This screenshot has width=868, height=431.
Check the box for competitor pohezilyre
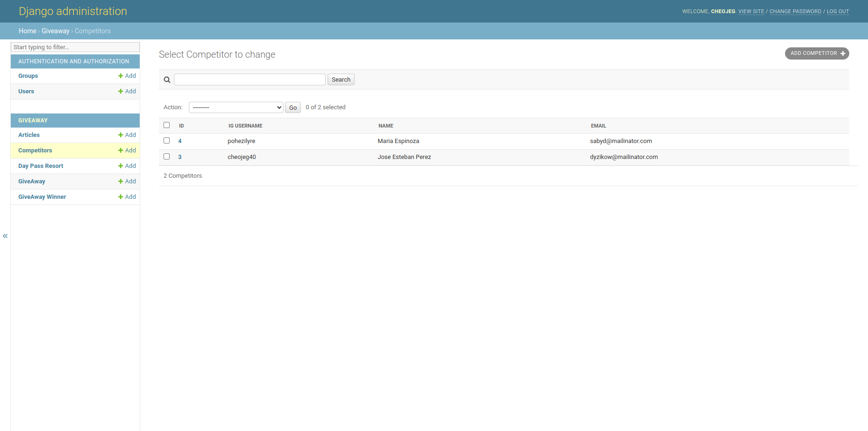point(166,141)
